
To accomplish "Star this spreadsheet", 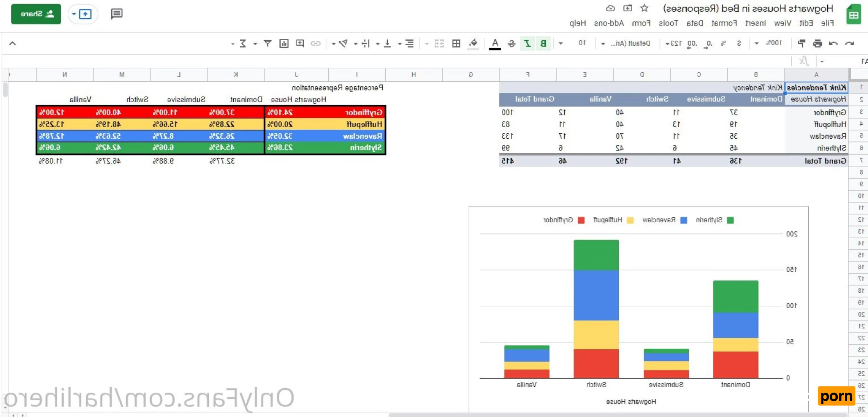I will 644,8.
